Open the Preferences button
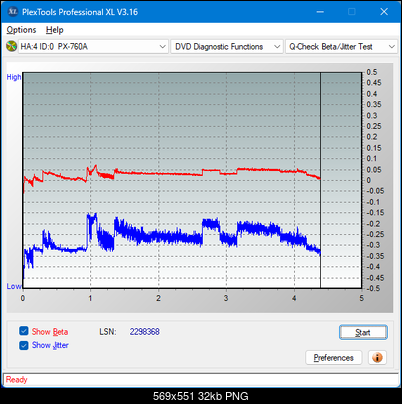 click(334, 358)
